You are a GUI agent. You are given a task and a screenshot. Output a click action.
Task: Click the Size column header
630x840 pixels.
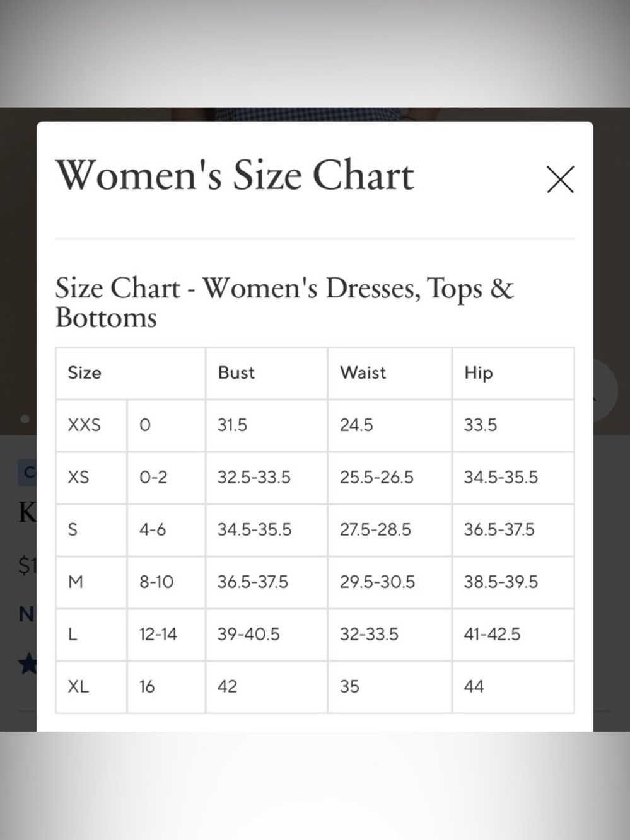pos(85,372)
